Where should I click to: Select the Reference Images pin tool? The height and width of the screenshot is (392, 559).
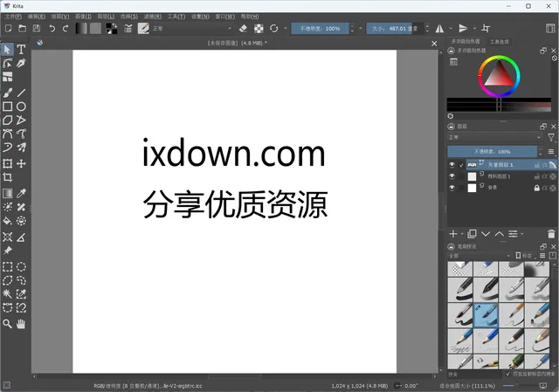point(8,251)
